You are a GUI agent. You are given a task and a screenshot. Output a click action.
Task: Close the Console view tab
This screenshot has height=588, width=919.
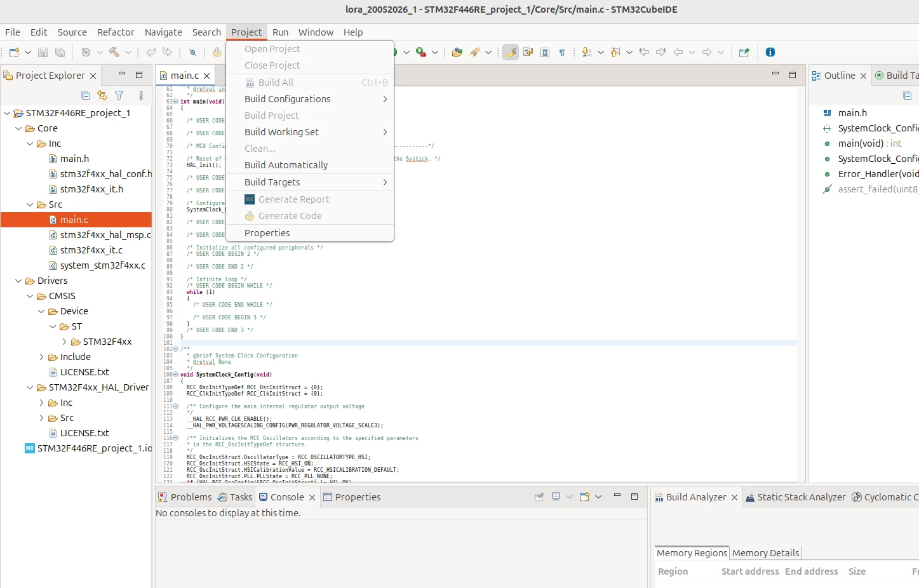[x=312, y=497]
